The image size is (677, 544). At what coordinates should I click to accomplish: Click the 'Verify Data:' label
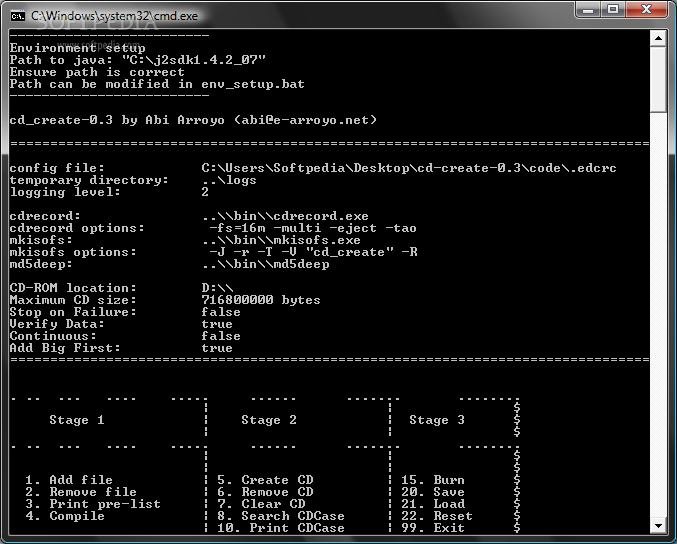click(x=57, y=324)
